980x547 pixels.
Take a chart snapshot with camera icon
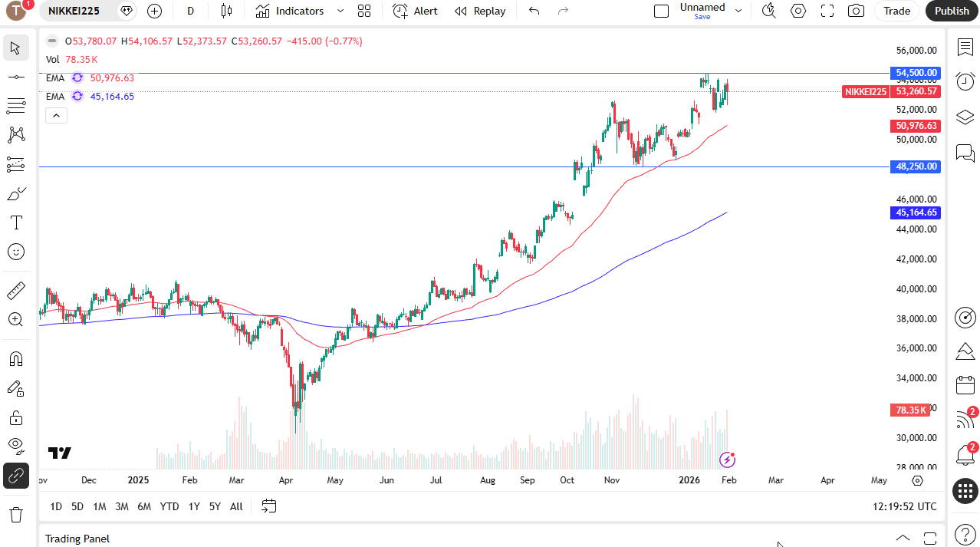coord(856,11)
